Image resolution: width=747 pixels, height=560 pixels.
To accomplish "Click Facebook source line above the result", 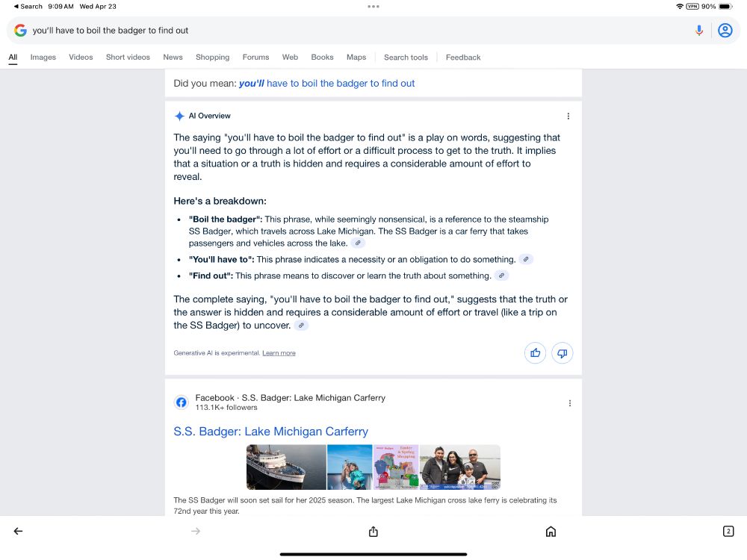I will (290, 398).
